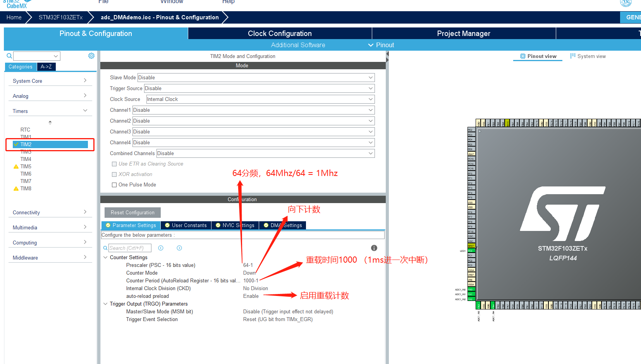Click the search magnifier icon in the left panel

9,56
